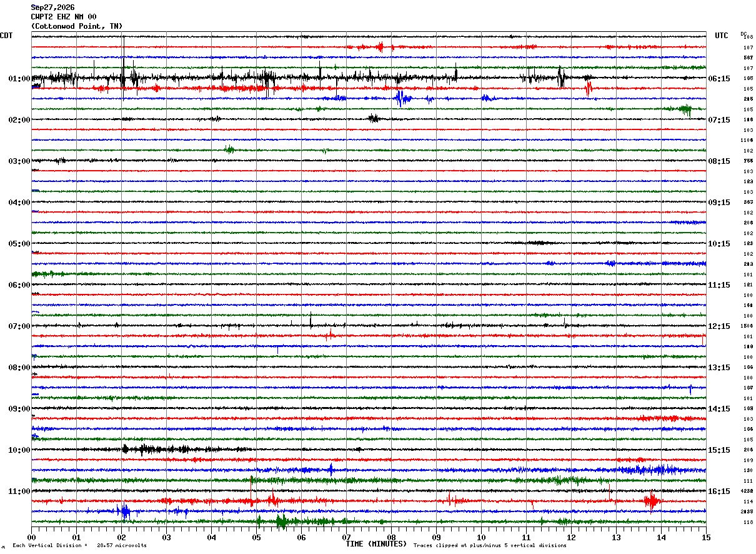Image resolution: width=756 pixels, height=554 pixels.
Task: Click minute 15 on the time axis
Action: click(x=706, y=537)
